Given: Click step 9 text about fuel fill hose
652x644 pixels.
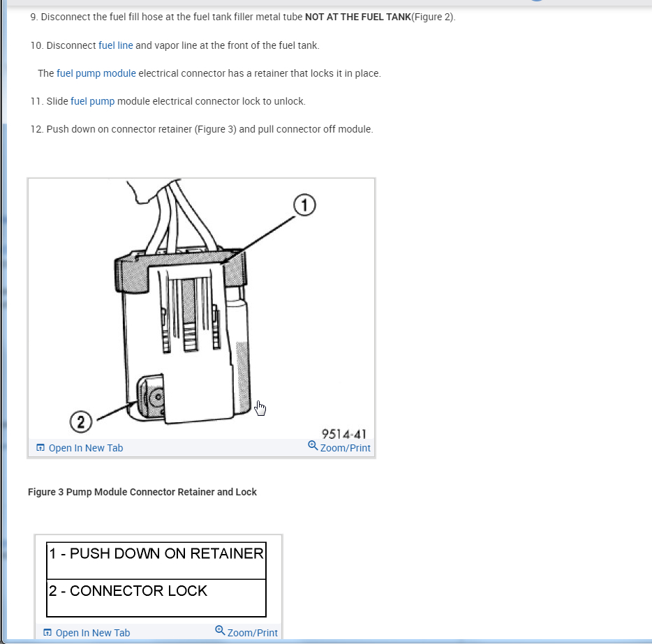Looking at the screenshot, I should (x=243, y=17).
